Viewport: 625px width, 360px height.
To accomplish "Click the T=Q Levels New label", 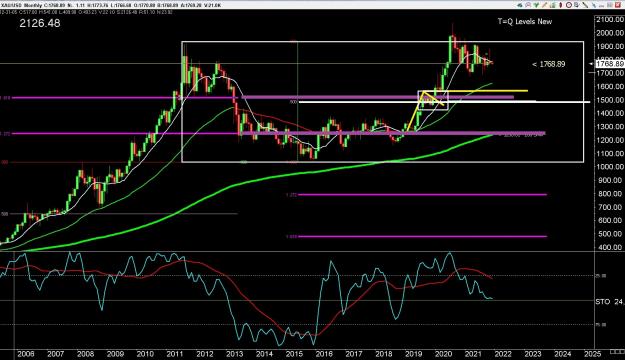I will pyautogui.click(x=525, y=22).
